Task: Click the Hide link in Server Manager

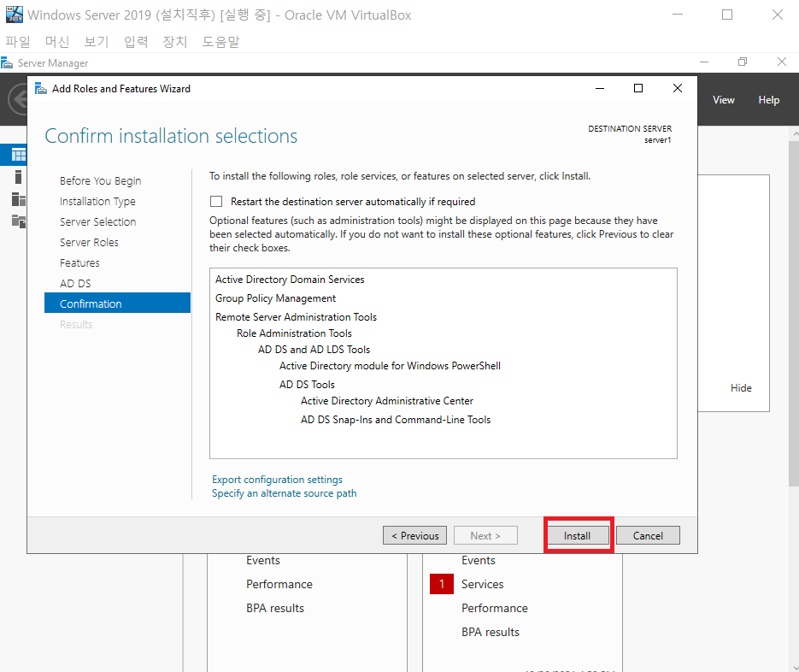Action: [x=741, y=388]
